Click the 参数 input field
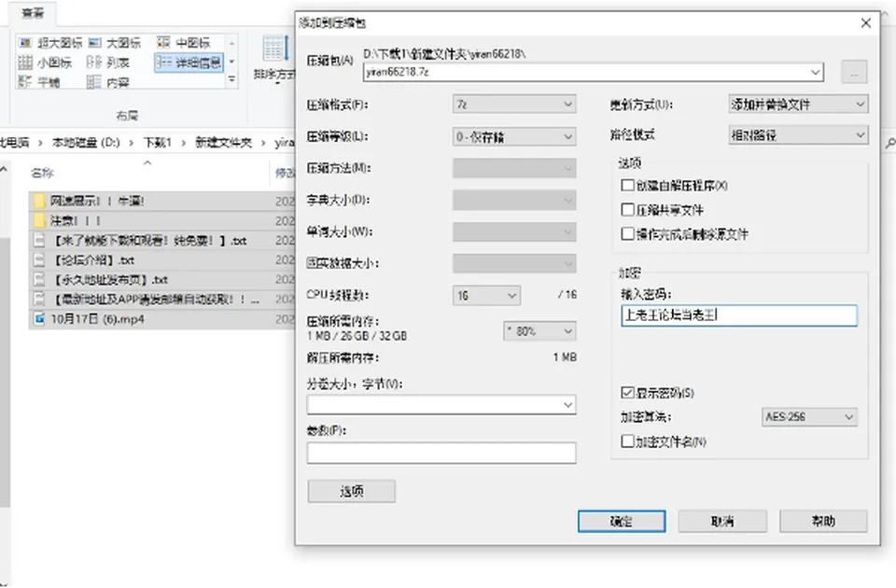This screenshot has height=588, width=896. pos(441,453)
